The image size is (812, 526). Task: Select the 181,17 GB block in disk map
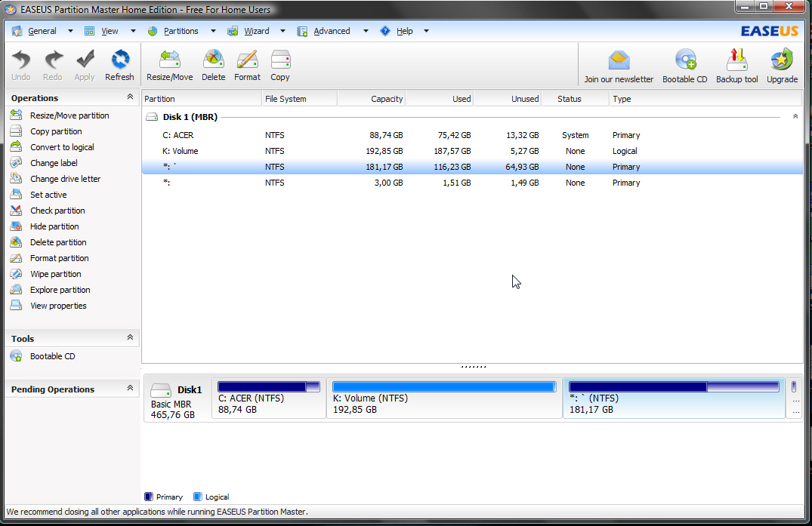tap(674, 398)
